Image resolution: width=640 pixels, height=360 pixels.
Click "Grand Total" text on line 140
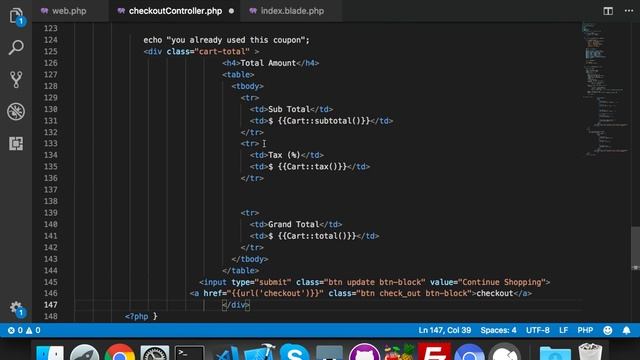tap(293, 224)
